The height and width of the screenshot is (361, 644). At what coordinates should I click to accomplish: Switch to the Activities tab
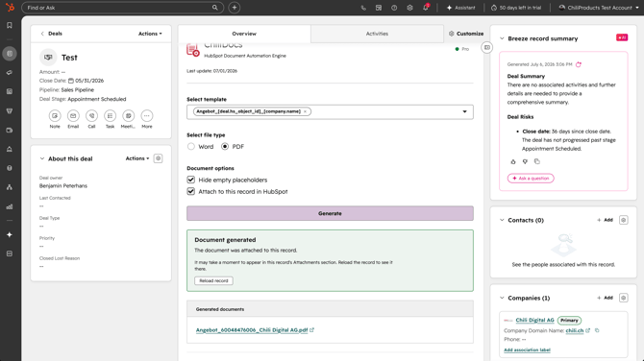(377, 34)
